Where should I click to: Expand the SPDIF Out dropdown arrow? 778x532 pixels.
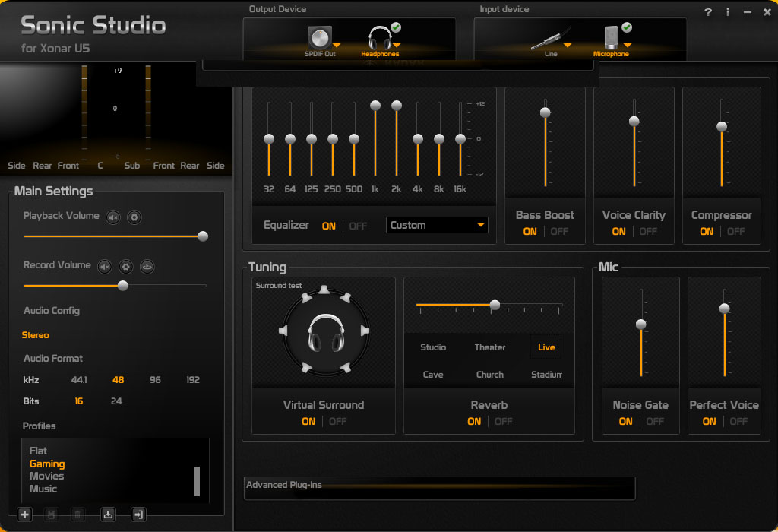point(337,46)
